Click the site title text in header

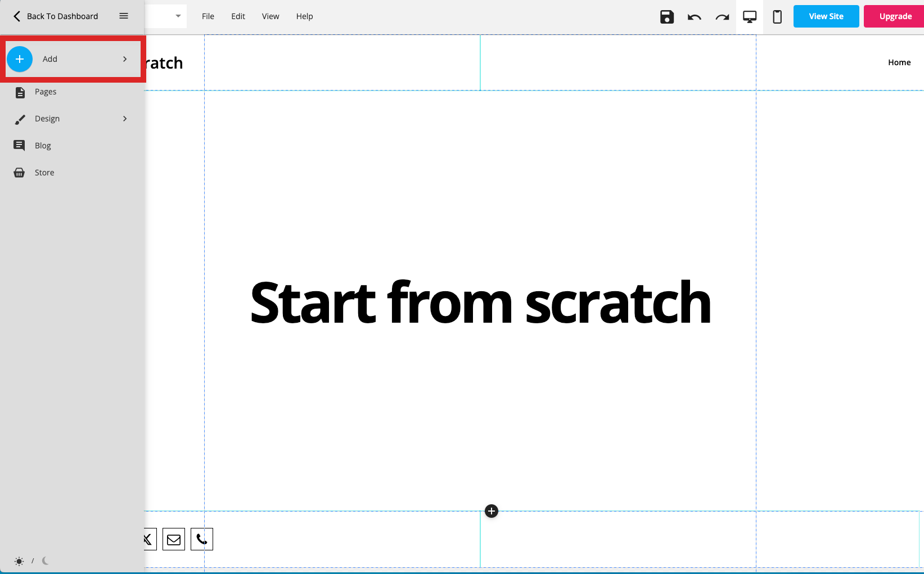pyautogui.click(x=164, y=63)
